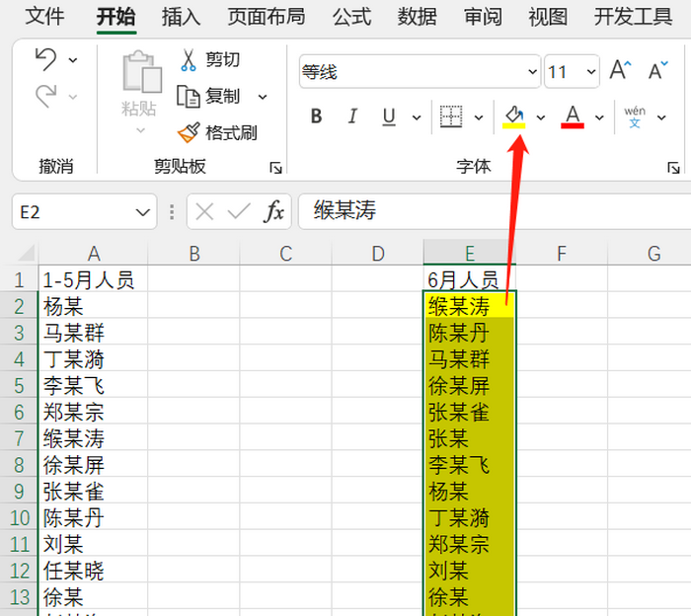
Task: Expand the fill color dropdown arrow
Action: 541,117
